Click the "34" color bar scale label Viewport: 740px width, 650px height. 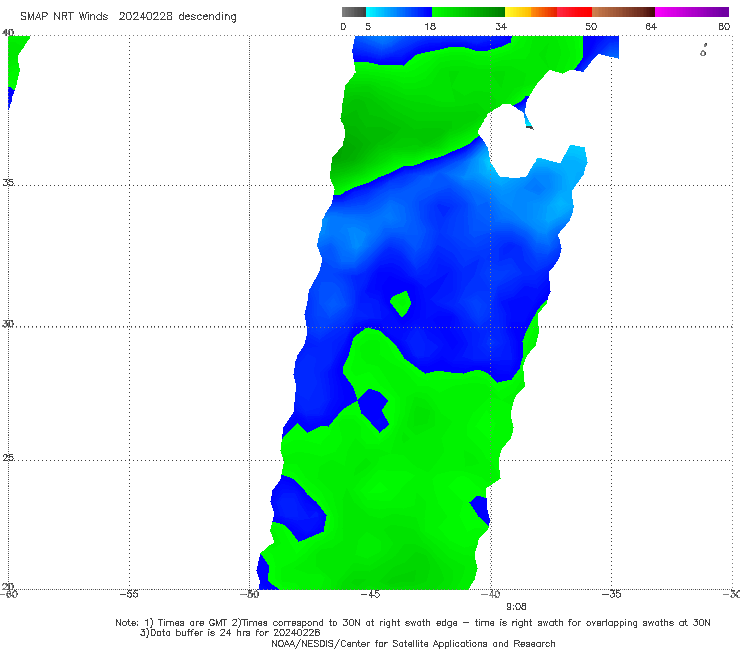coord(501,26)
